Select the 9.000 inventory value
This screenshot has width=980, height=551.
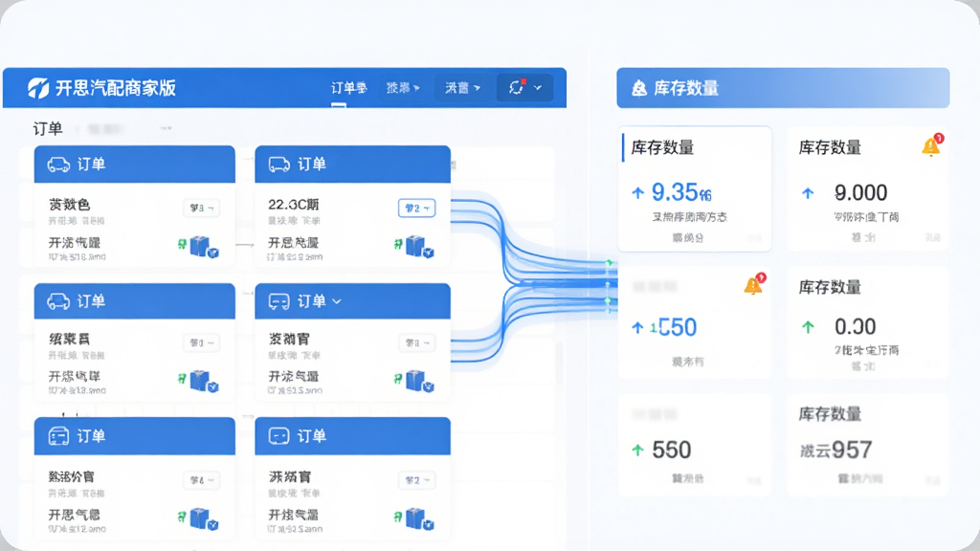pos(860,192)
